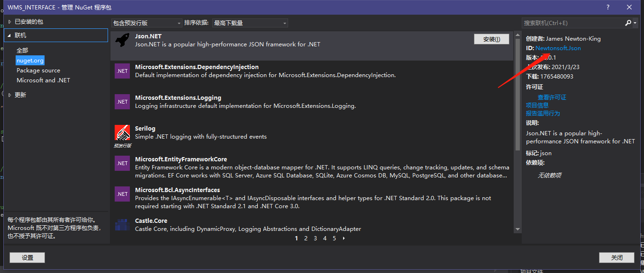Open the 查看许可证 link
This screenshot has width=644, height=273.
(x=552, y=97)
